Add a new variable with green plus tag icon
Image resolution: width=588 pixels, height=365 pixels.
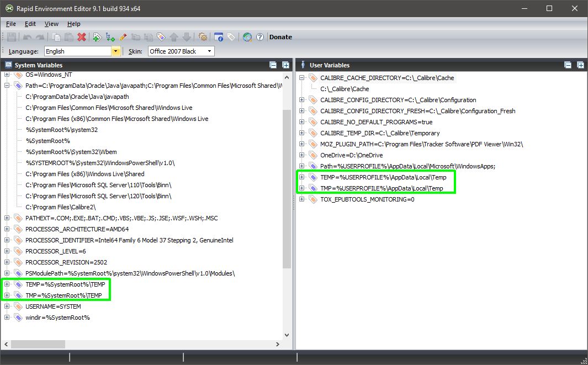(97, 37)
